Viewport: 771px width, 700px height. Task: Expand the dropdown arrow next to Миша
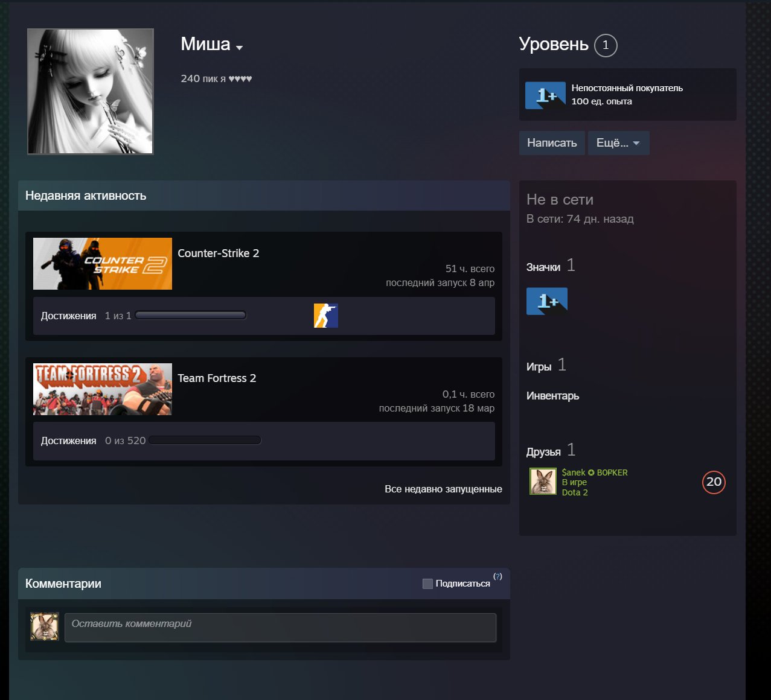[x=239, y=48]
